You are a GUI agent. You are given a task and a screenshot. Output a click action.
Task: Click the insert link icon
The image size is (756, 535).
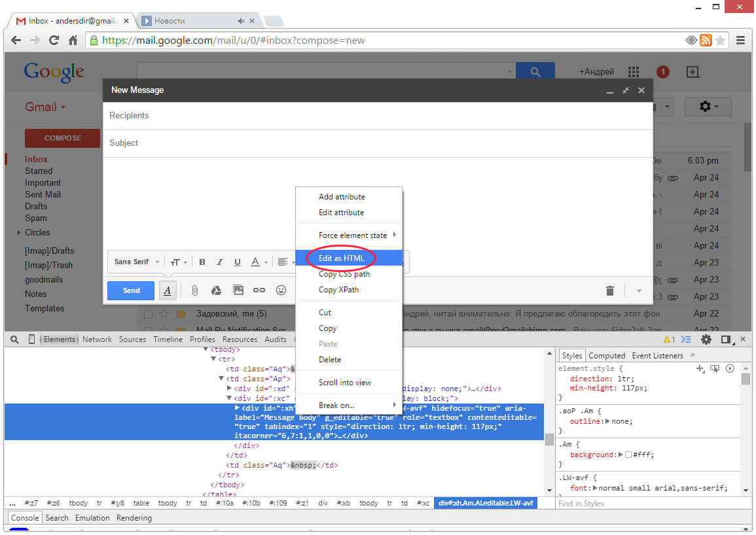[x=259, y=290]
